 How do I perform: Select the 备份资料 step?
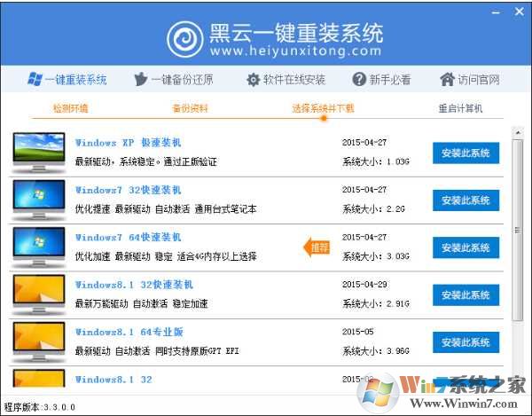(190, 108)
